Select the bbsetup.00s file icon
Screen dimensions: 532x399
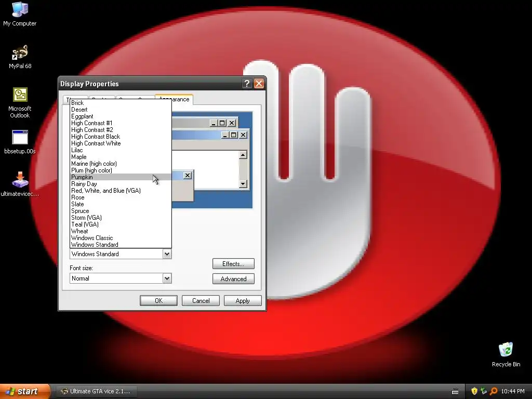click(x=20, y=142)
